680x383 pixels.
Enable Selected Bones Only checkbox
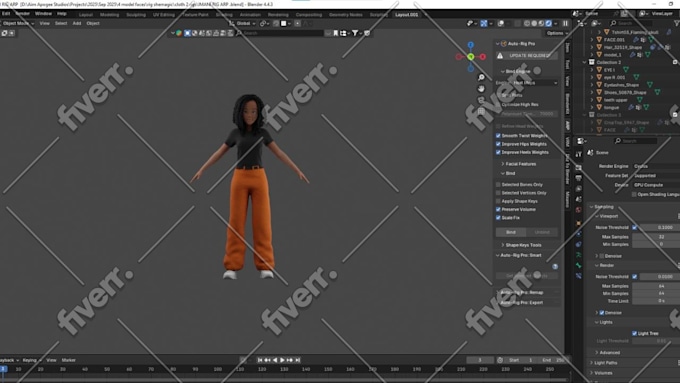coord(498,185)
